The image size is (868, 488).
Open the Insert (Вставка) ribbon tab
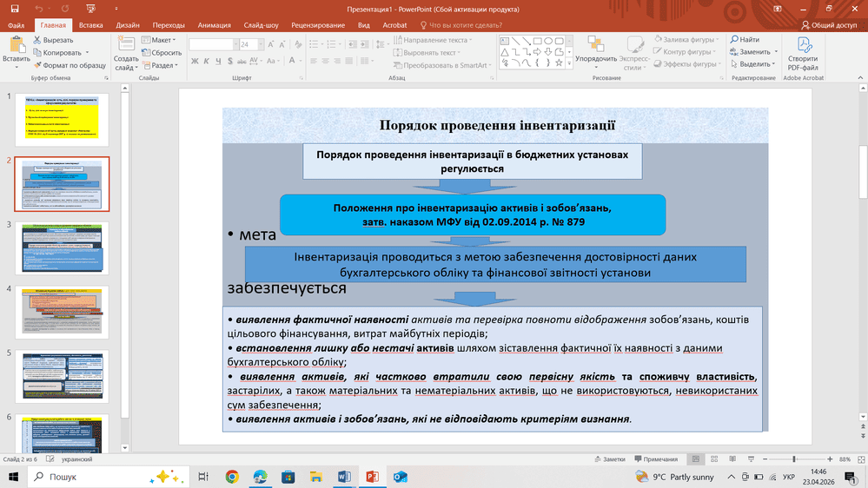coord(91,25)
